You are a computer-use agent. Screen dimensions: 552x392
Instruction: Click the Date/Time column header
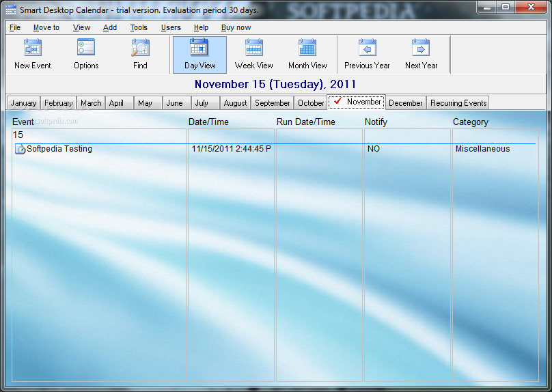(x=208, y=122)
